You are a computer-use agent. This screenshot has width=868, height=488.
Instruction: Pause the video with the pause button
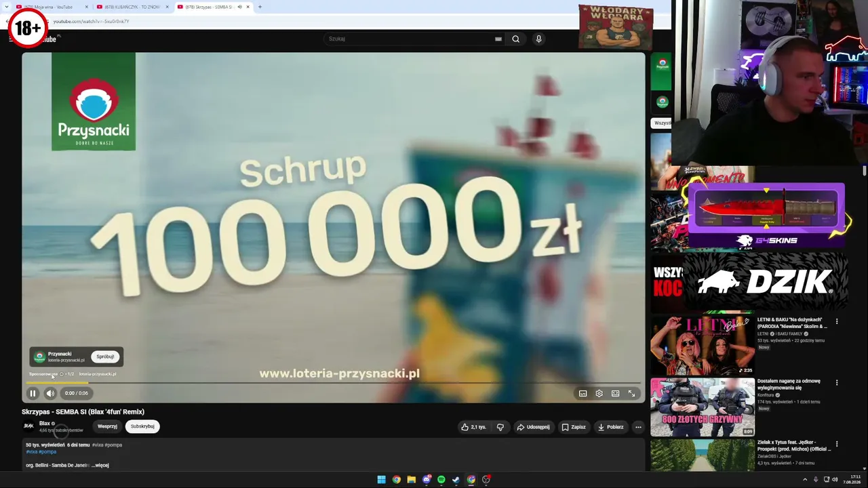[33, 393]
